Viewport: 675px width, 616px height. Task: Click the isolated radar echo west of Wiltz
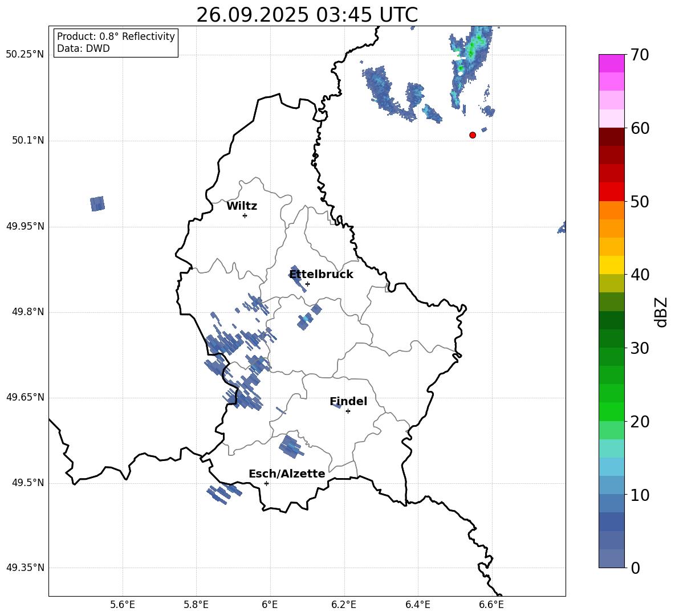coord(97,203)
